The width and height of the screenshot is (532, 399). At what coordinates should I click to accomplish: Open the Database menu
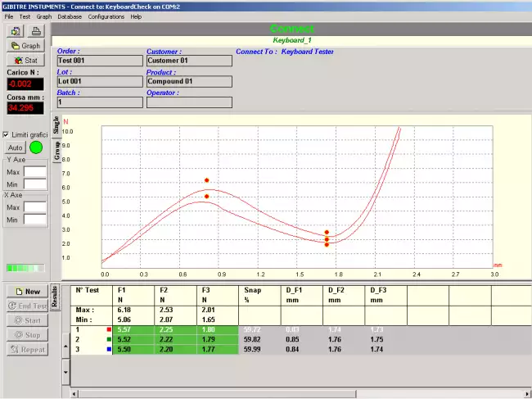pos(70,16)
